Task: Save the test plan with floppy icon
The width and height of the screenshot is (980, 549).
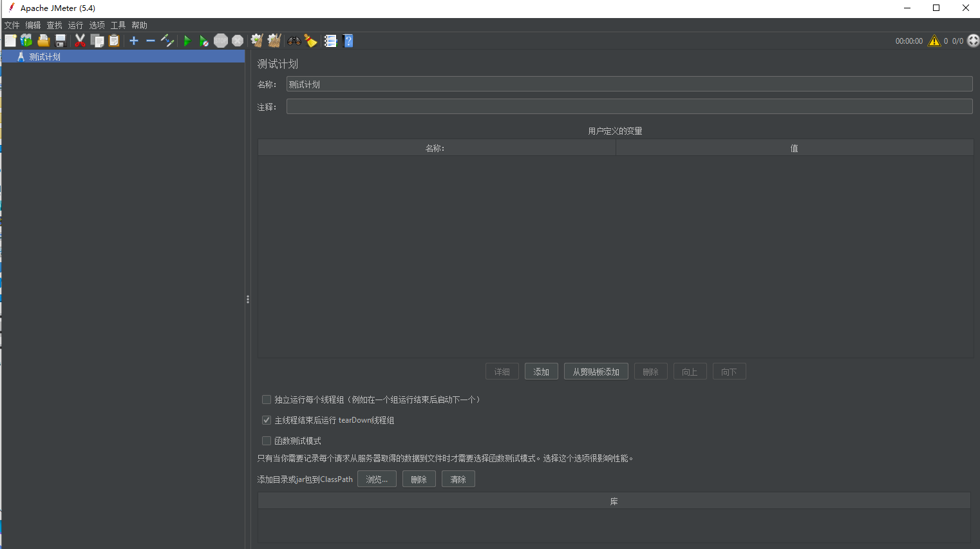Action: coord(61,41)
